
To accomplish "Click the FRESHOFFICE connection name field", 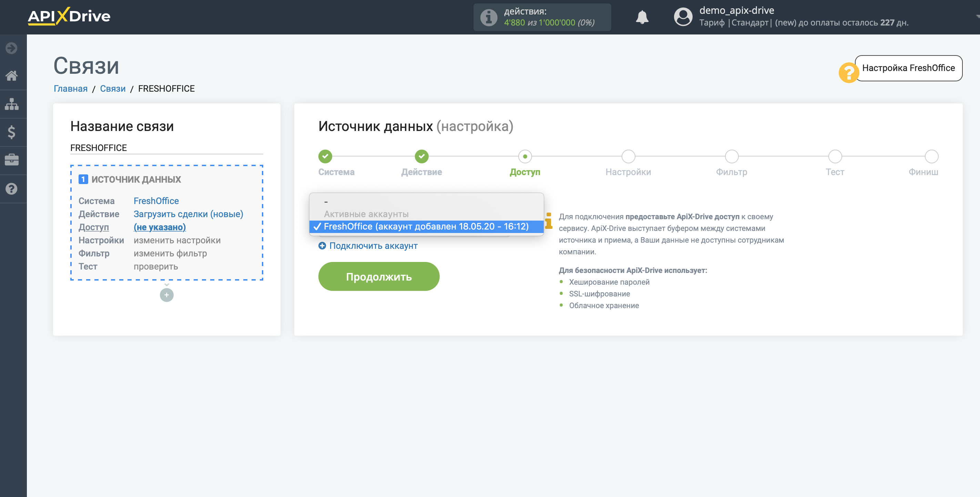I will click(x=167, y=148).
